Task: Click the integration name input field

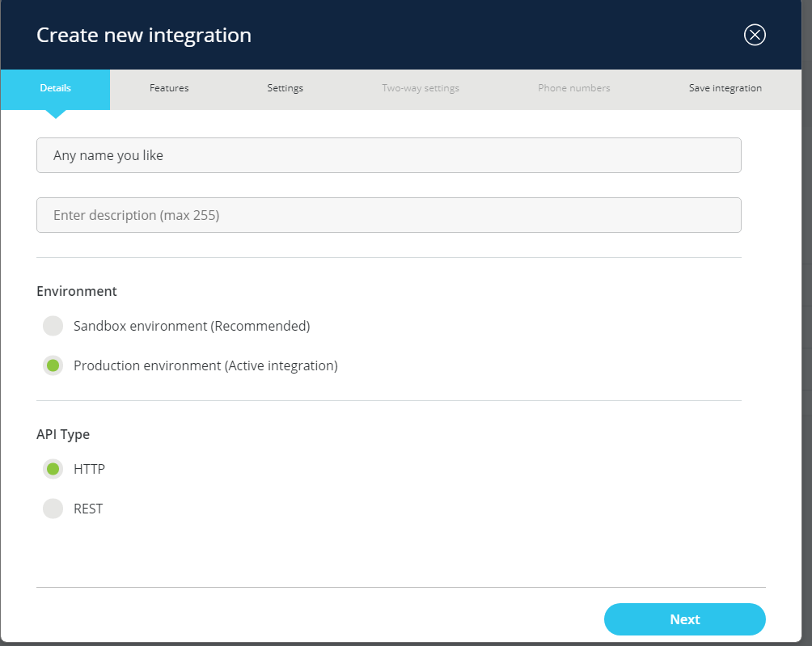Action: pos(388,155)
